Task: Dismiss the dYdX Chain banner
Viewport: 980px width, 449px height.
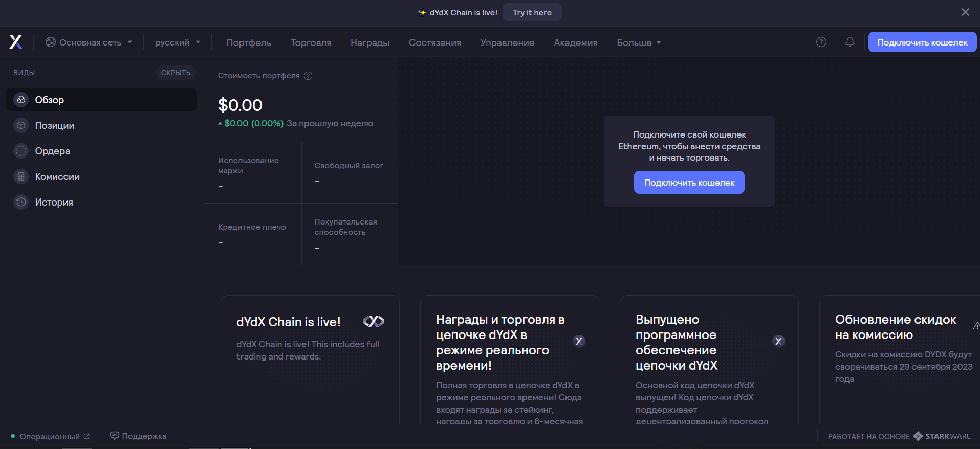Action: pyautogui.click(x=965, y=12)
